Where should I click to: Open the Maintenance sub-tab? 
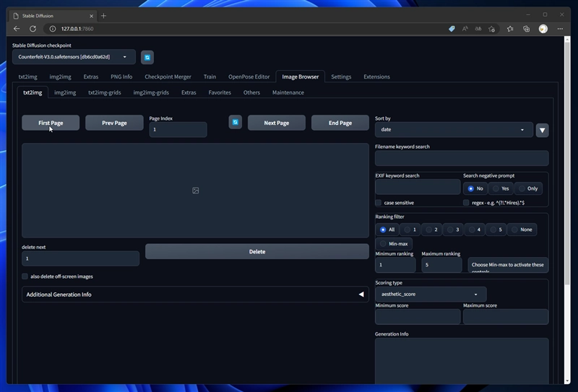(288, 92)
